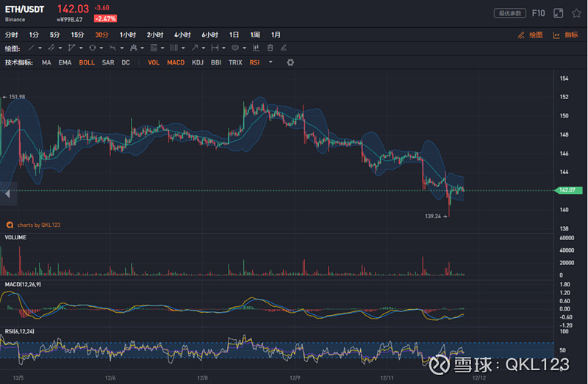
Task: Switch to the 分时 time-sharing view
Action: (11, 35)
